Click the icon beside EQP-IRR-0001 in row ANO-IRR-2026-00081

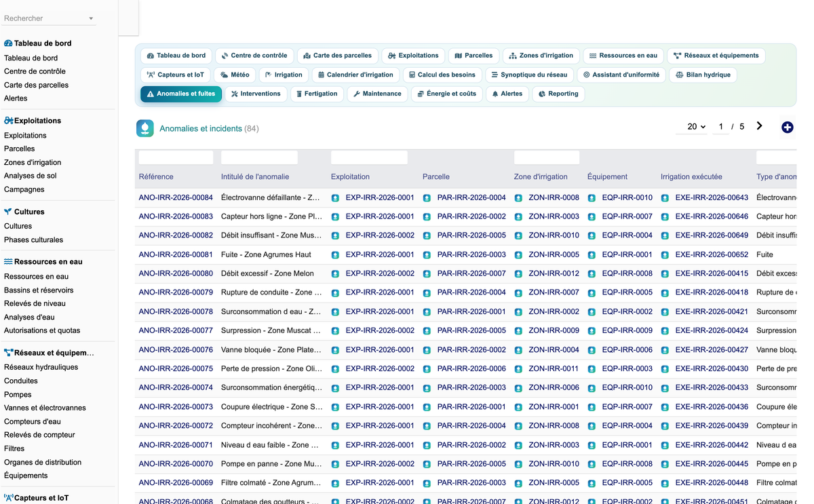click(592, 255)
